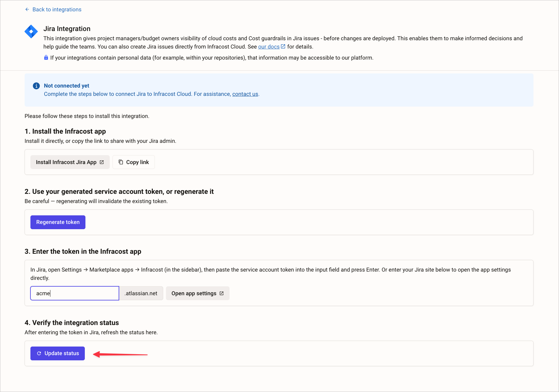The height and width of the screenshot is (392, 559).
Task: Click the Jira diamond logo
Action: 31,31
